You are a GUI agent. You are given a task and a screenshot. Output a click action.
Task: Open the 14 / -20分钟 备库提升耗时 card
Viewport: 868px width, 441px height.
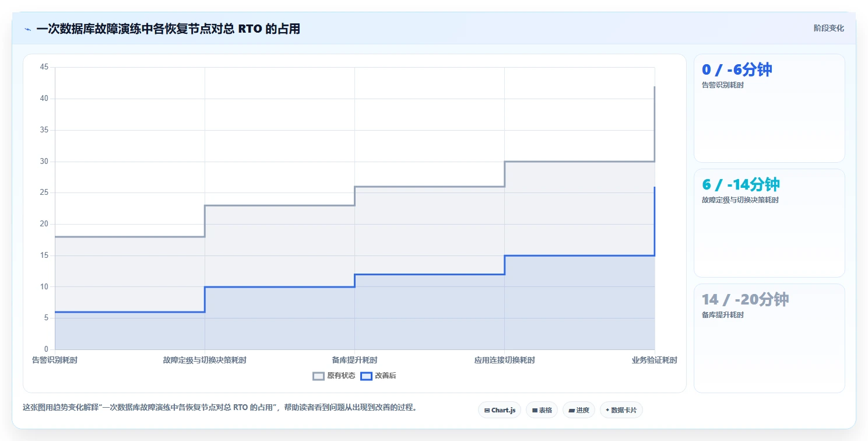coord(769,338)
